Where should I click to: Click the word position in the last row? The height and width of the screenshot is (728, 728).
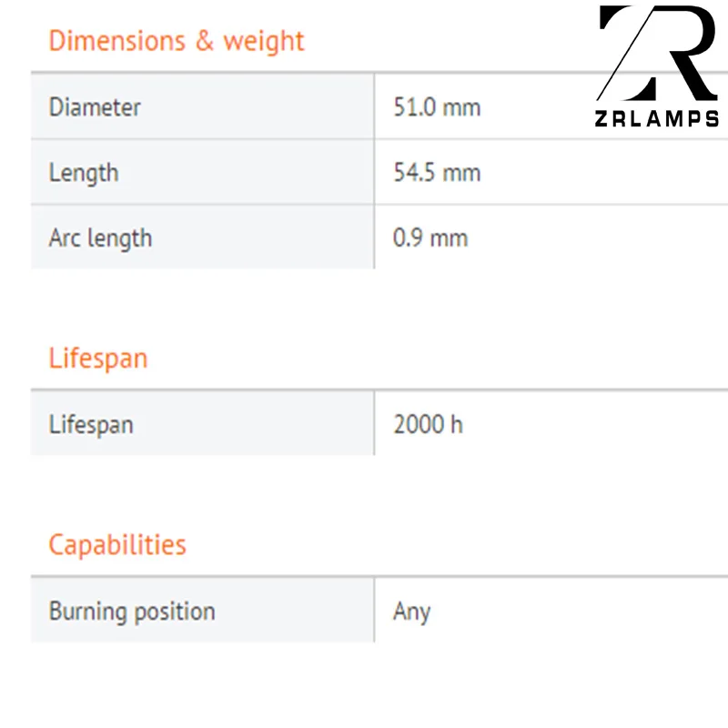pyautogui.click(x=173, y=612)
